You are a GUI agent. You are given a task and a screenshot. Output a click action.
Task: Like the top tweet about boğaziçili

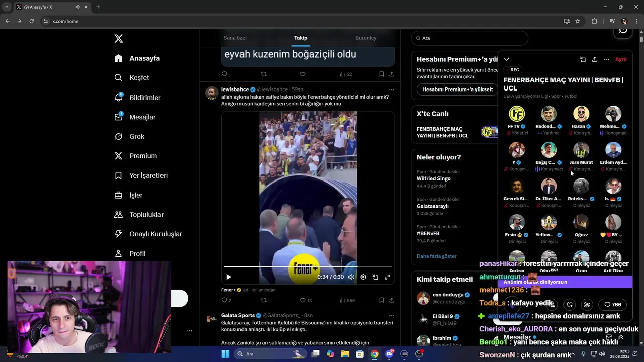pyautogui.click(x=303, y=74)
